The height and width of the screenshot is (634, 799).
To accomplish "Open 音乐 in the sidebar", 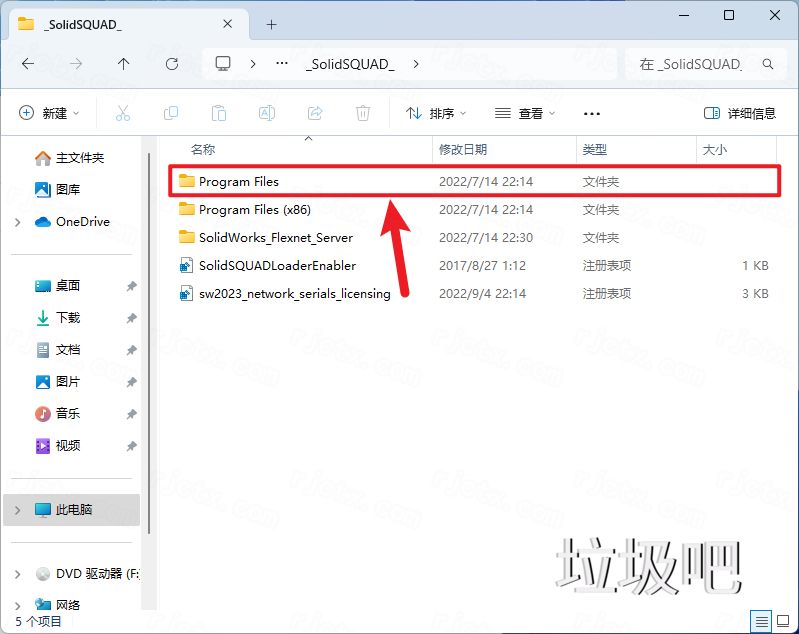I will click(x=58, y=413).
